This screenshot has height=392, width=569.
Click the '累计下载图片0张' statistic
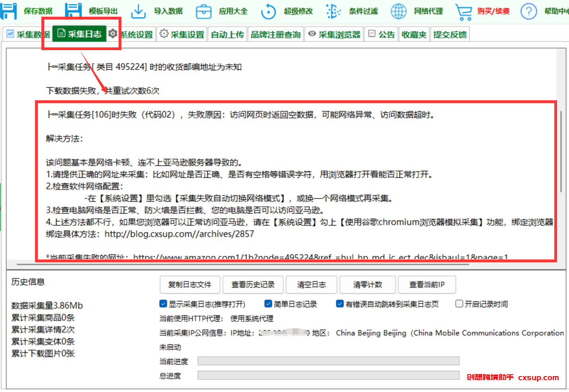click(43, 353)
